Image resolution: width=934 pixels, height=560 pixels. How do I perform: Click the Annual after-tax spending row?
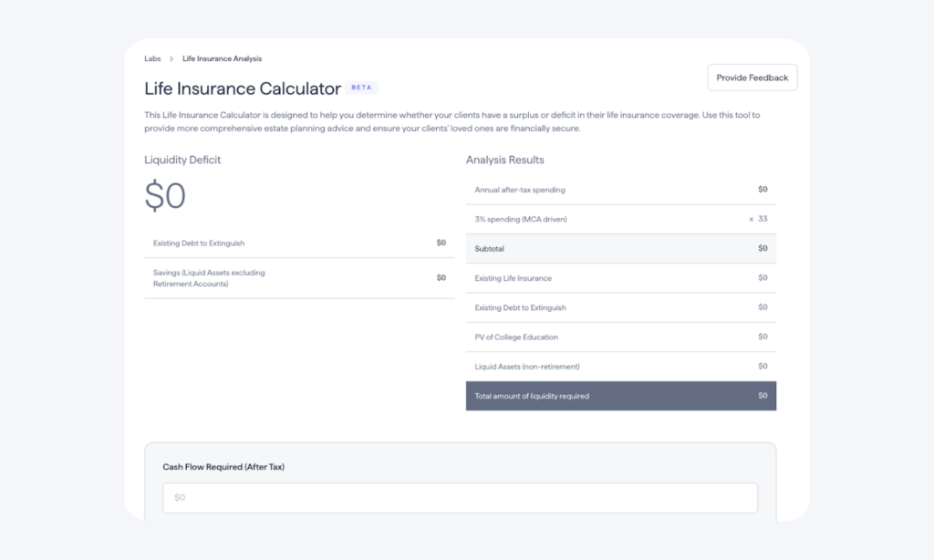(620, 190)
